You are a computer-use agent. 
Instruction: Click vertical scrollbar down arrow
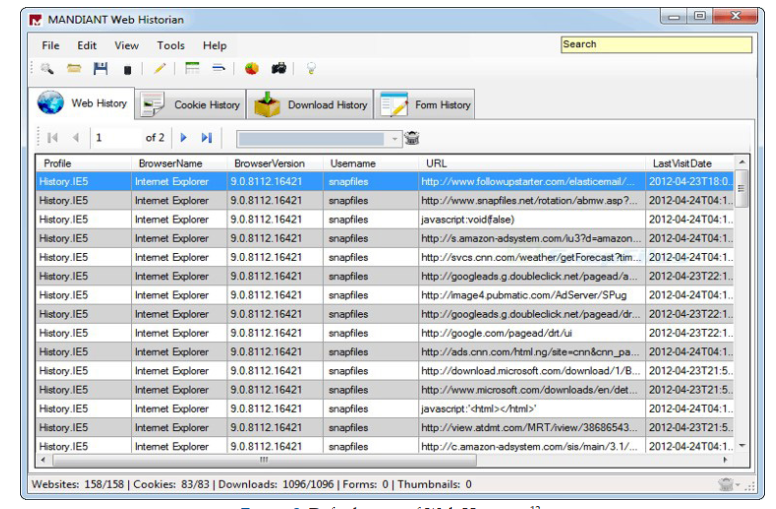pyautogui.click(x=741, y=446)
